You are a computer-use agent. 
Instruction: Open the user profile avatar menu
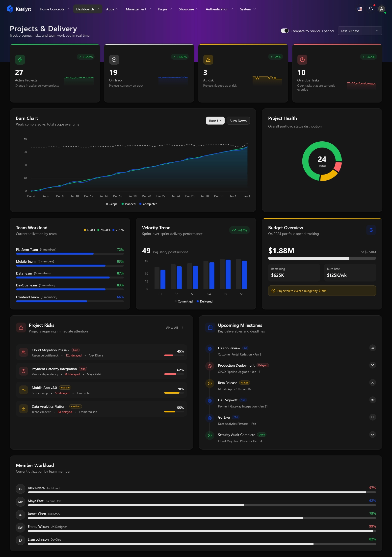pyautogui.click(x=381, y=9)
